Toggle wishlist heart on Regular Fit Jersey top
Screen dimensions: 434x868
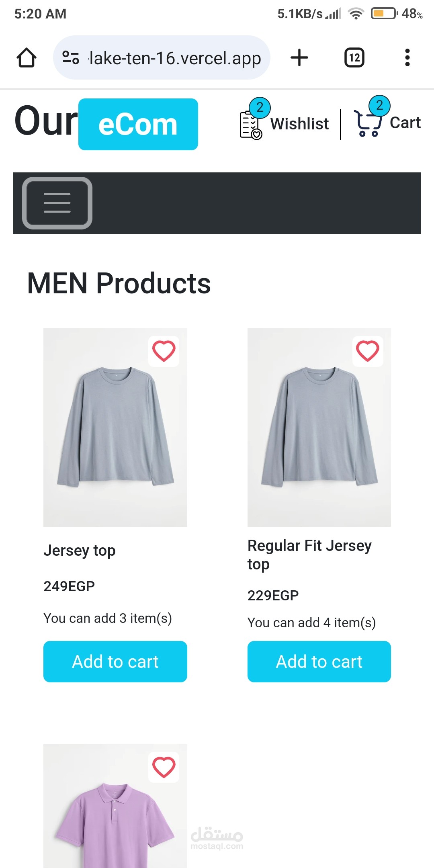[x=368, y=351]
